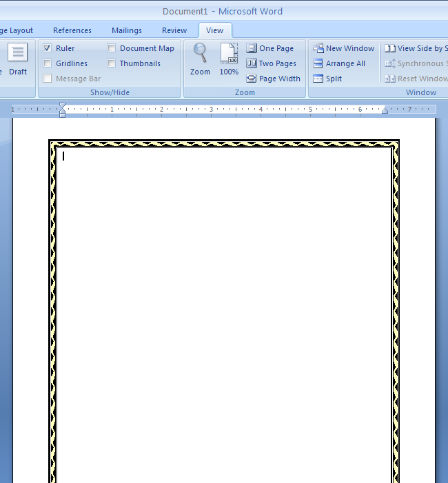The width and height of the screenshot is (448, 483).
Task: Click the Arrange All label
Action: click(x=346, y=63)
